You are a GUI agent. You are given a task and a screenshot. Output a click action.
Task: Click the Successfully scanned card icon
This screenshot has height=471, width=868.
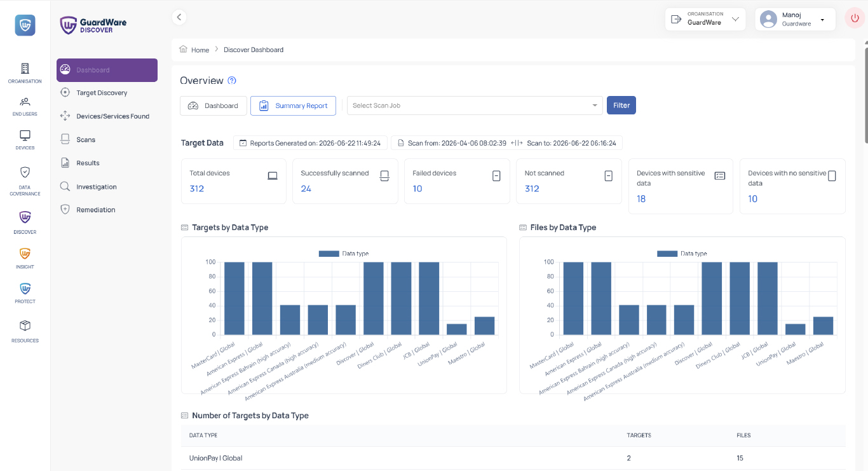pyautogui.click(x=384, y=176)
